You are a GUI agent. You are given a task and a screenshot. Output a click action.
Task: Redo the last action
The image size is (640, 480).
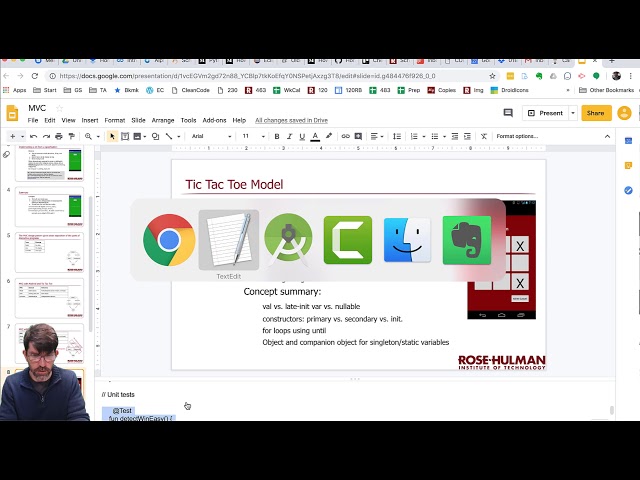(x=46, y=136)
